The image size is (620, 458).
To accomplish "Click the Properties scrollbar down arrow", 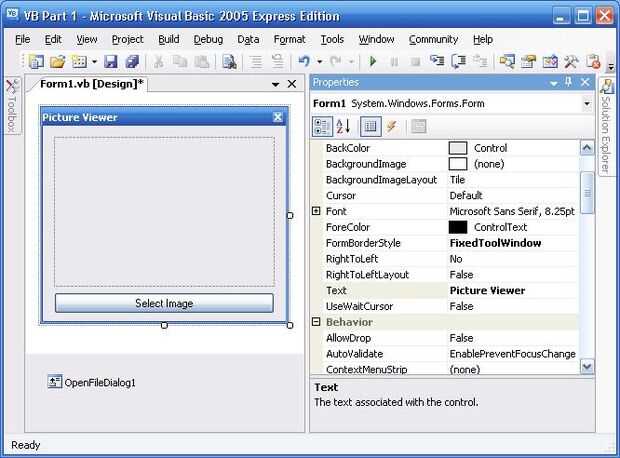I will click(587, 367).
